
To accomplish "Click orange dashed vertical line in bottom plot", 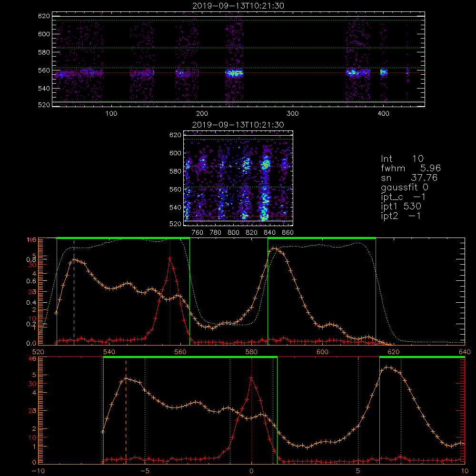I will [126, 411].
